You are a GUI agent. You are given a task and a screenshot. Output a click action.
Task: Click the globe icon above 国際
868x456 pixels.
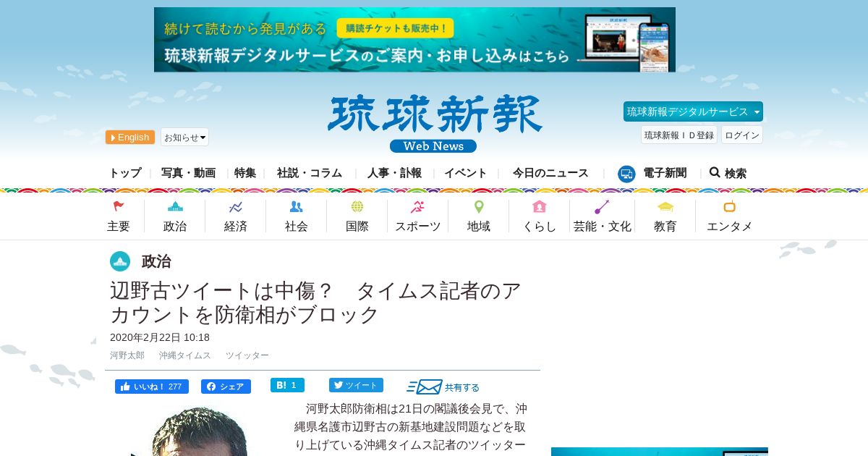coord(357,207)
